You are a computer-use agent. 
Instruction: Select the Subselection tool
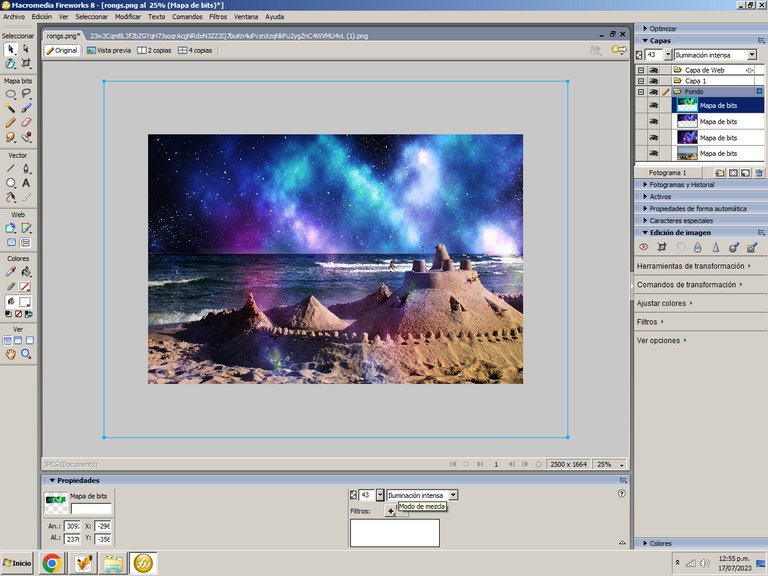26,49
